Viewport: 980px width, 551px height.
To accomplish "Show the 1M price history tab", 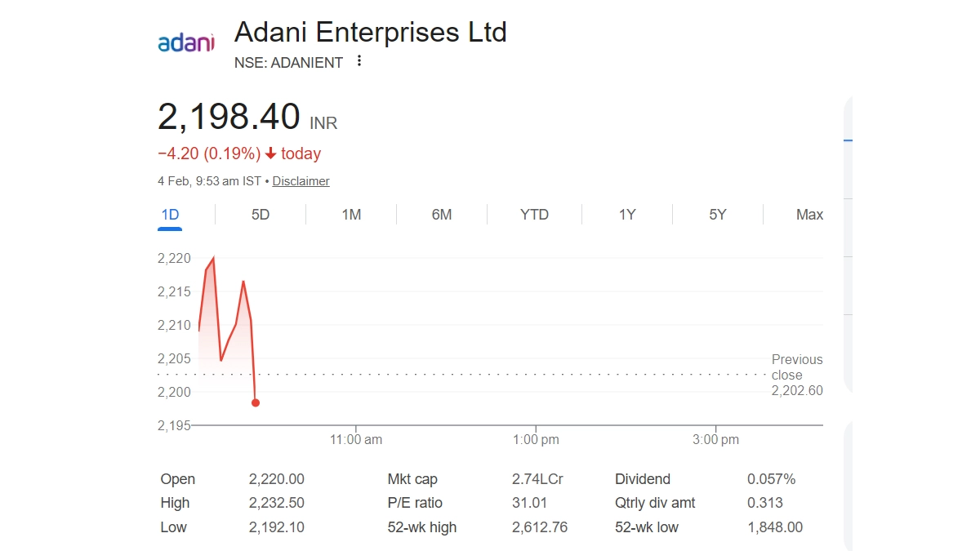I will [x=351, y=215].
